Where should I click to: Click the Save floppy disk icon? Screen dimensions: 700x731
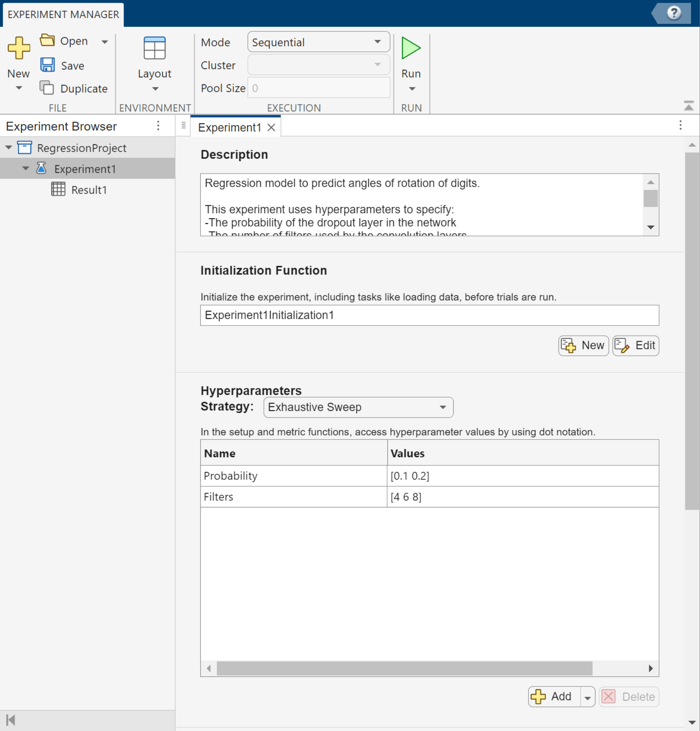pos(48,65)
